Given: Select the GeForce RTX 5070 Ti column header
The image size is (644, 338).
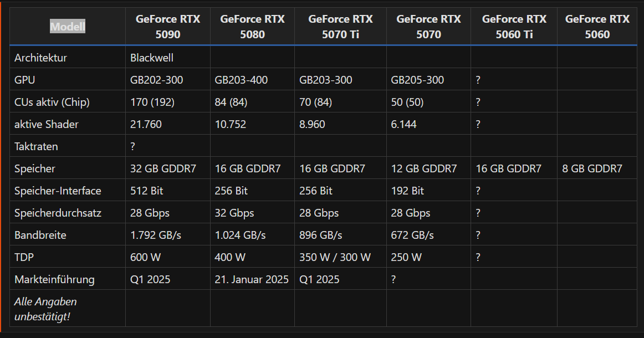Looking at the screenshot, I should (x=340, y=27).
